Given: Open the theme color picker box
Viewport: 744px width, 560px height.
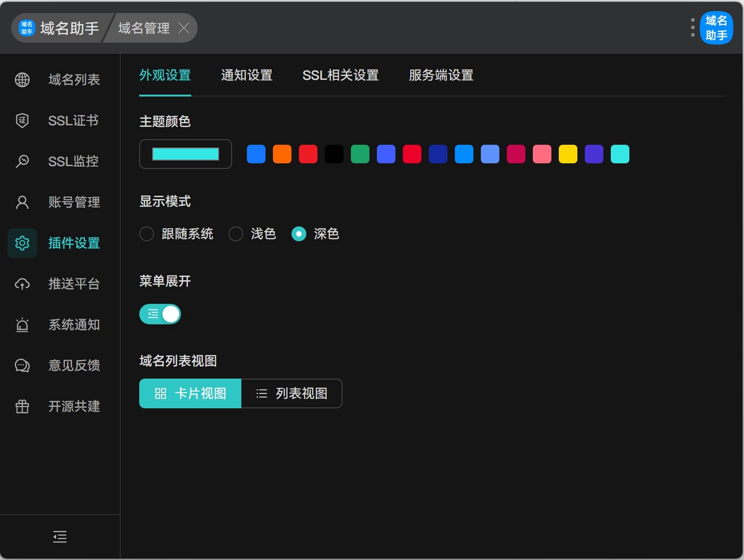Looking at the screenshot, I should coord(186,154).
